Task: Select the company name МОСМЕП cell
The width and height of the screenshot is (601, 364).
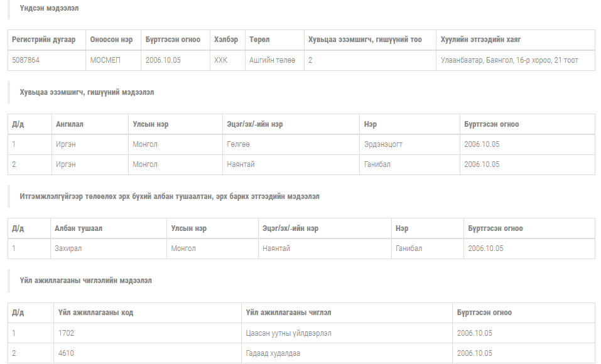Action: pyautogui.click(x=105, y=60)
